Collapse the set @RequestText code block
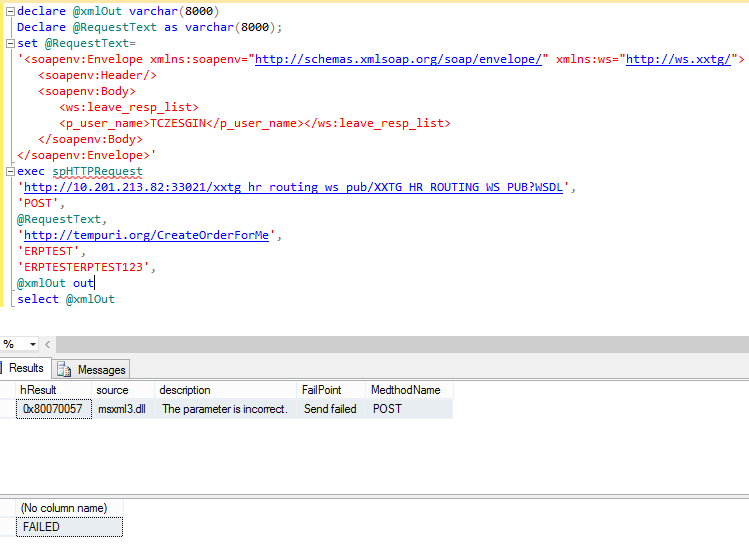 coord(9,43)
